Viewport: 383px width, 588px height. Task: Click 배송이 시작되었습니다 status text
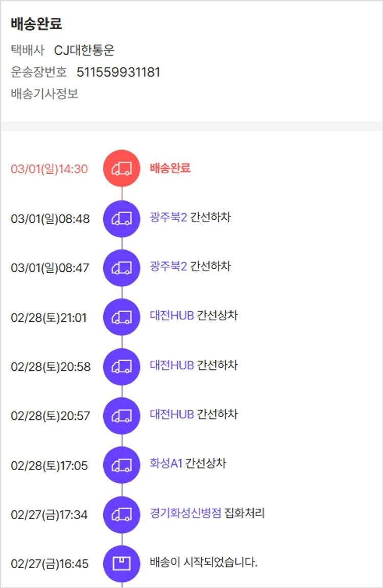(x=204, y=563)
